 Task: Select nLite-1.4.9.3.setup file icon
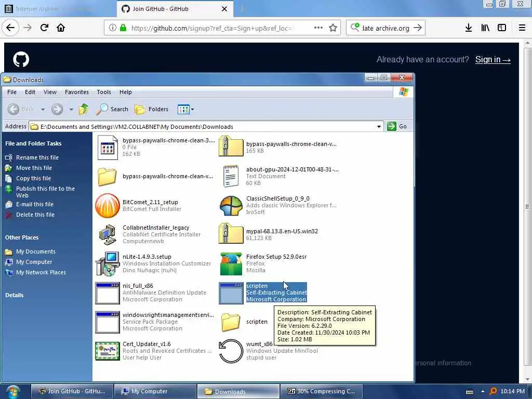[108, 263]
